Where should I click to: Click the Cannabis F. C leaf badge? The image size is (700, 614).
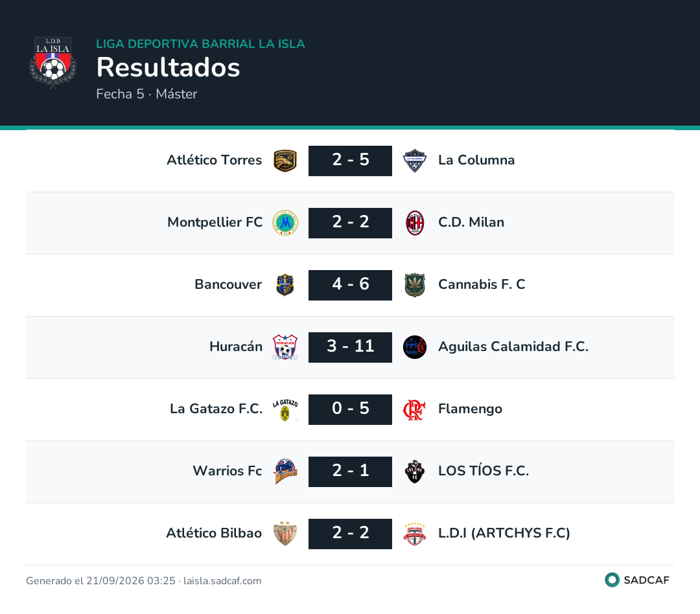point(415,285)
